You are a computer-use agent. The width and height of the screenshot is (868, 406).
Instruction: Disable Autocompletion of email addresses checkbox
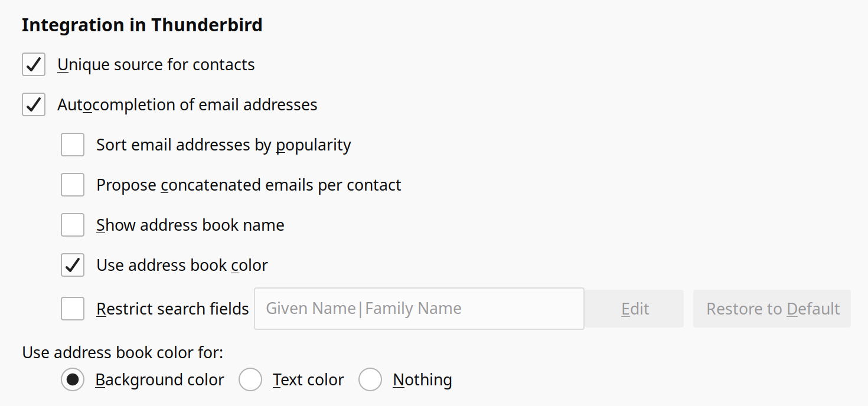[34, 104]
